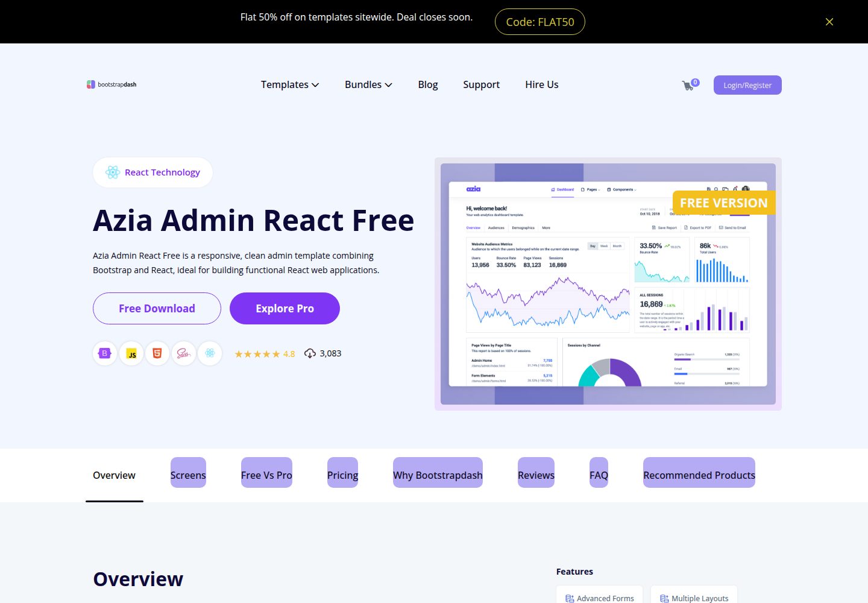Click the Azia dashboard preview image
The width and height of the screenshot is (868, 603).
[x=608, y=284]
